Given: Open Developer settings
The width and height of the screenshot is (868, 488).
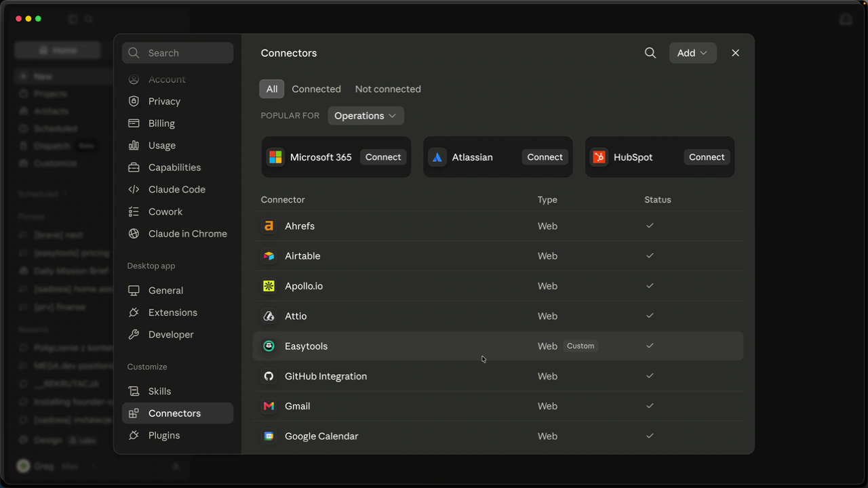Looking at the screenshot, I should pos(178,334).
